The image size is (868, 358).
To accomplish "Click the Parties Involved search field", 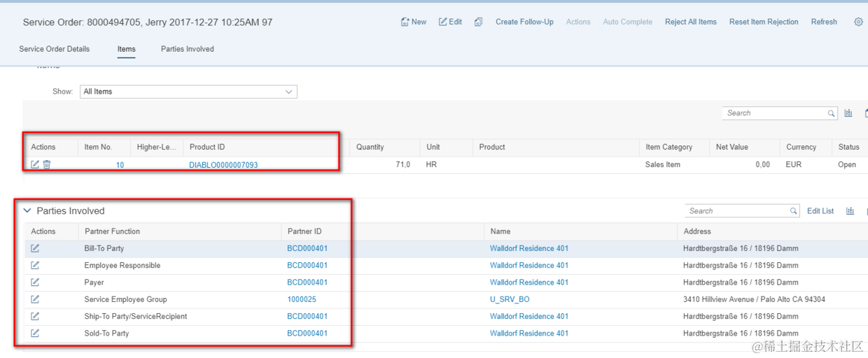I will [x=736, y=211].
